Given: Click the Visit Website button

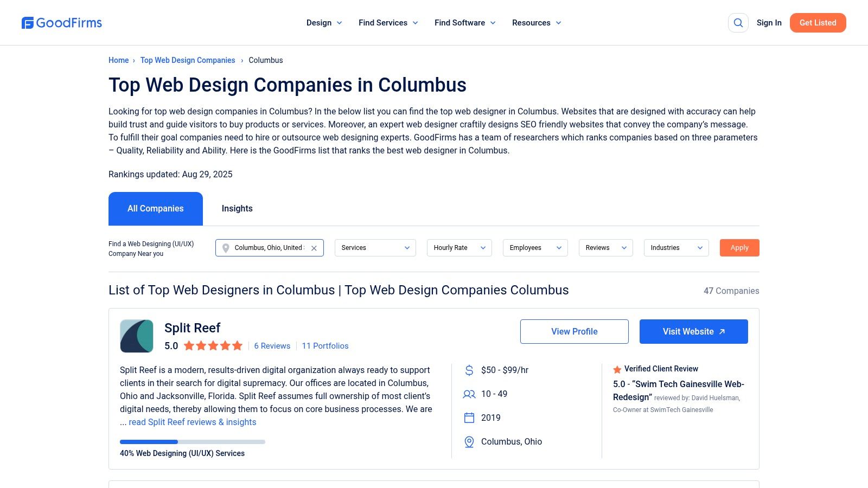Looking at the screenshot, I should click(x=693, y=331).
